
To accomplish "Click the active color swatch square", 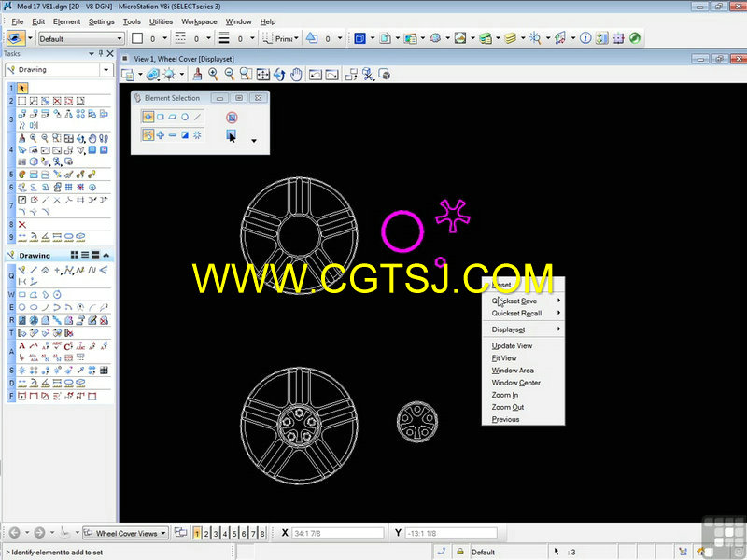I will pos(137,38).
